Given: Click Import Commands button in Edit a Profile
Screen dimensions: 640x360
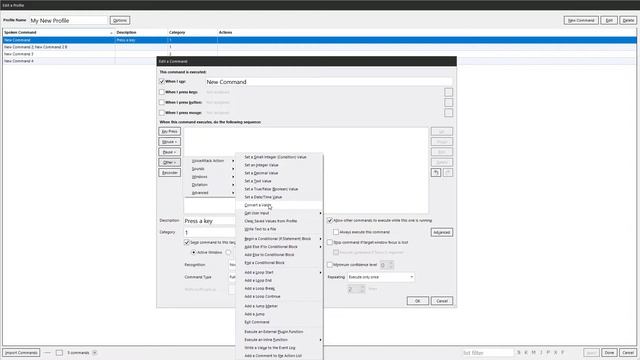Looking at the screenshot, I should pos(21,353).
